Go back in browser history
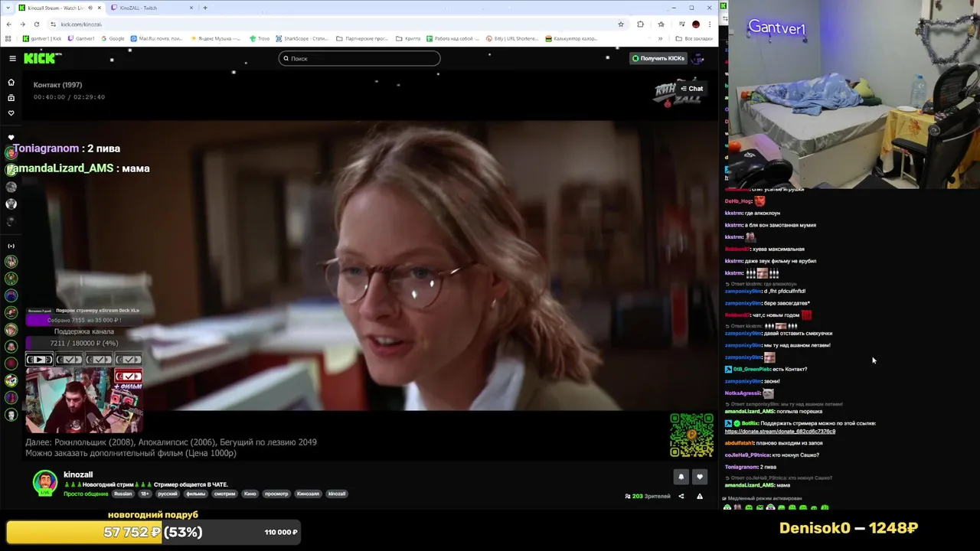Image resolution: width=980 pixels, height=551 pixels. (8, 24)
